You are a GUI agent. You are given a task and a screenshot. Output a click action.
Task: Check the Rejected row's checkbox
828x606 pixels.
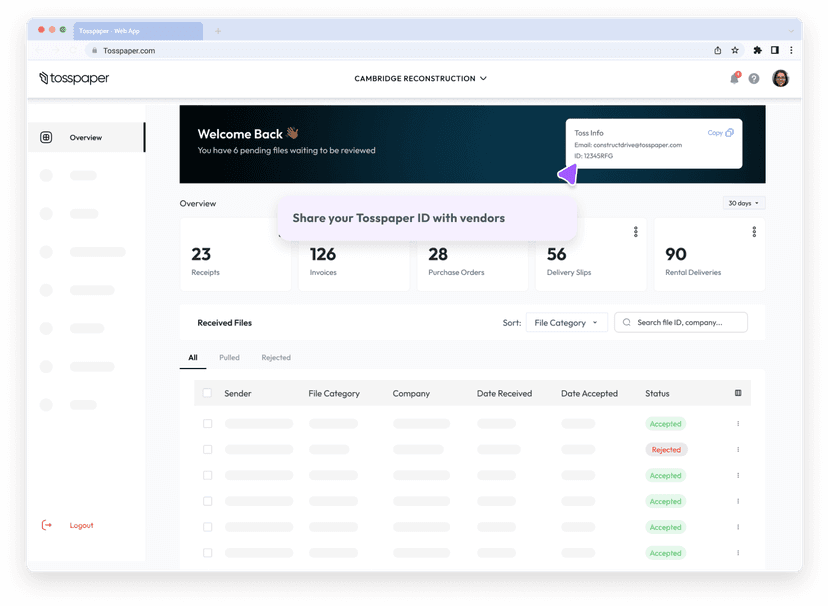click(208, 450)
